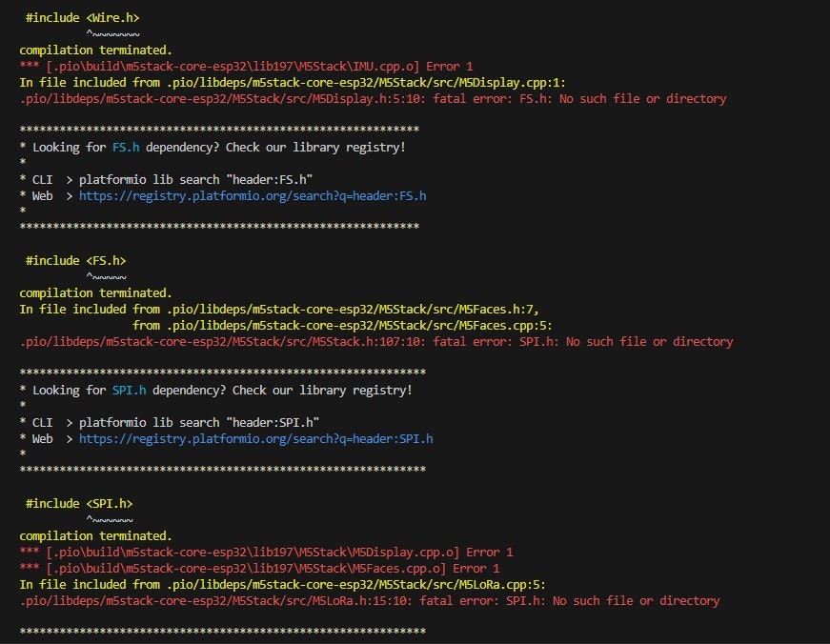
Task: Click the M5Faces.h:7 included-from path
Action: coord(353,310)
